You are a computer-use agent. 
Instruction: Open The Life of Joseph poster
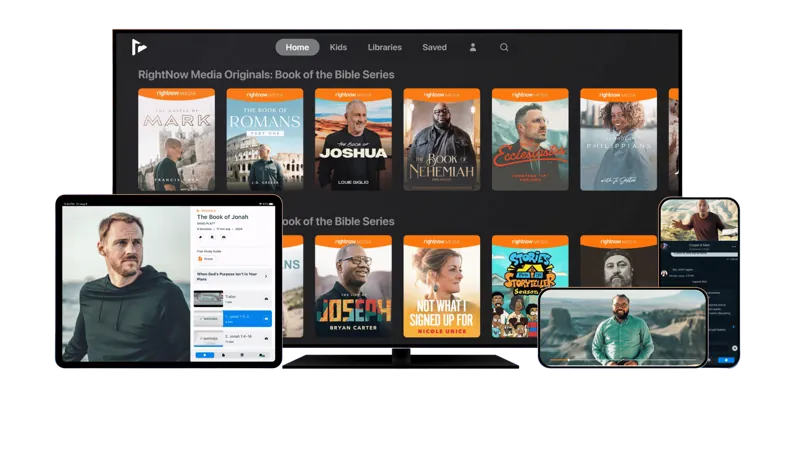click(353, 286)
